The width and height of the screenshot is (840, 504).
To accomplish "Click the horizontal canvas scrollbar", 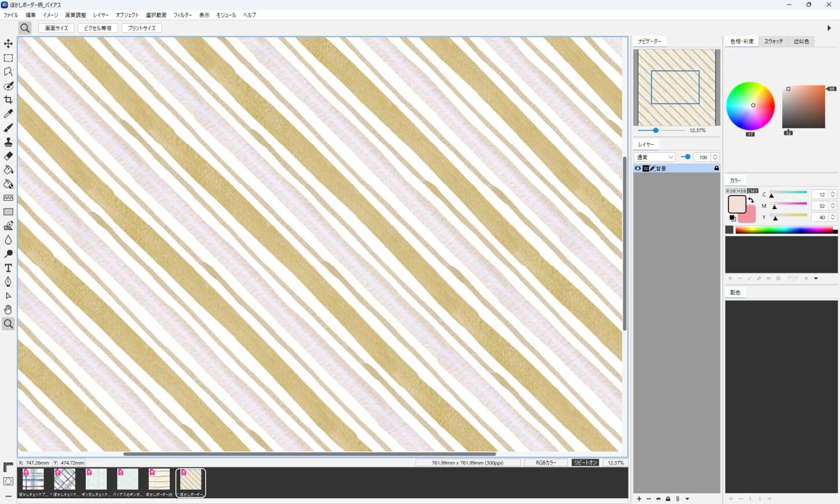I will click(x=310, y=454).
